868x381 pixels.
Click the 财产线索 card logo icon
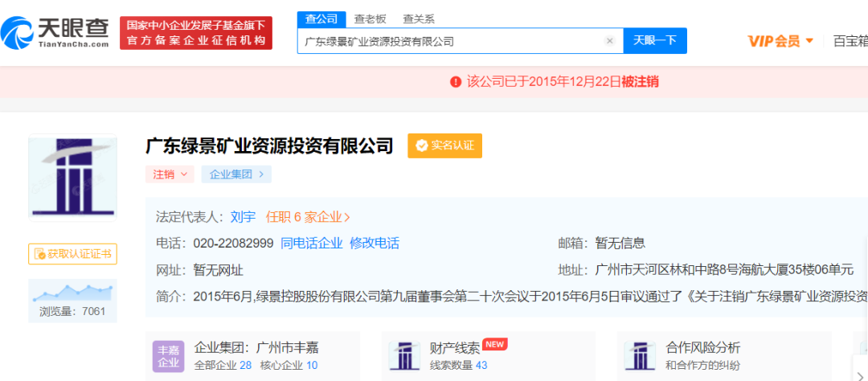[x=404, y=357]
